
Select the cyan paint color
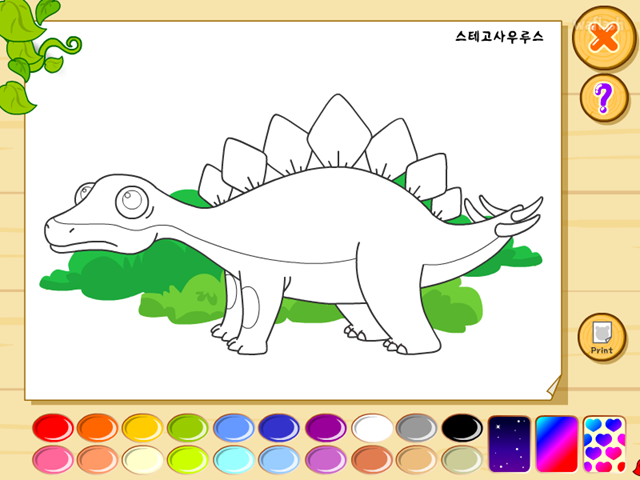tap(234, 459)
